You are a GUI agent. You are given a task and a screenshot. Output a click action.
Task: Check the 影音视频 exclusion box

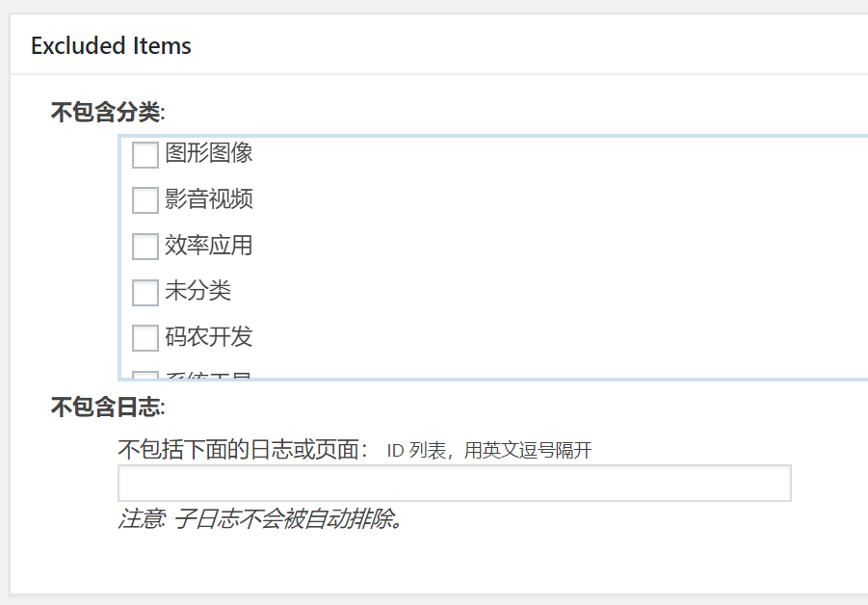[145, 200]
